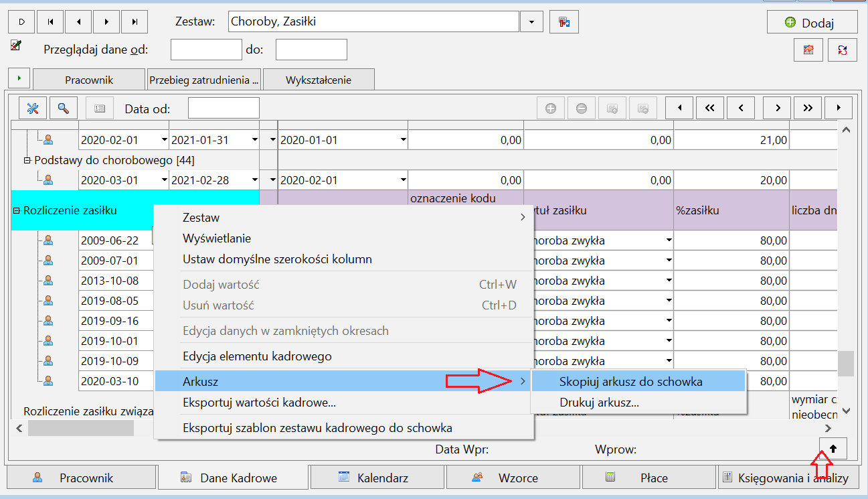Click the vertical scrollbar thumb in grid
Image resolution: width=868 pixels, height=499 pixels.
846,364
